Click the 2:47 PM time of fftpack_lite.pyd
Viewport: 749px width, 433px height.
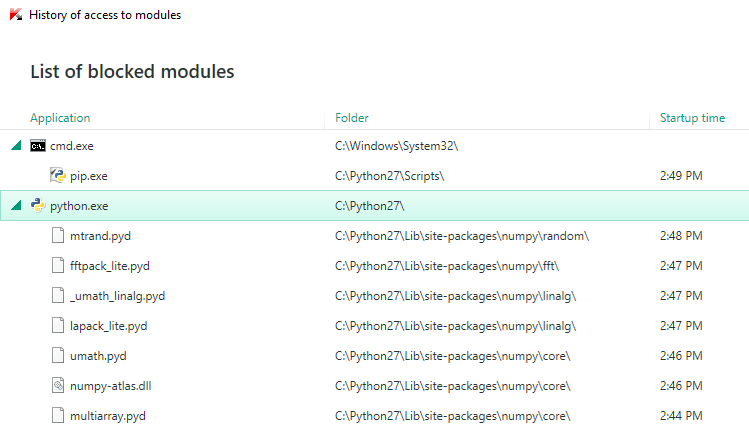(681, 266)
